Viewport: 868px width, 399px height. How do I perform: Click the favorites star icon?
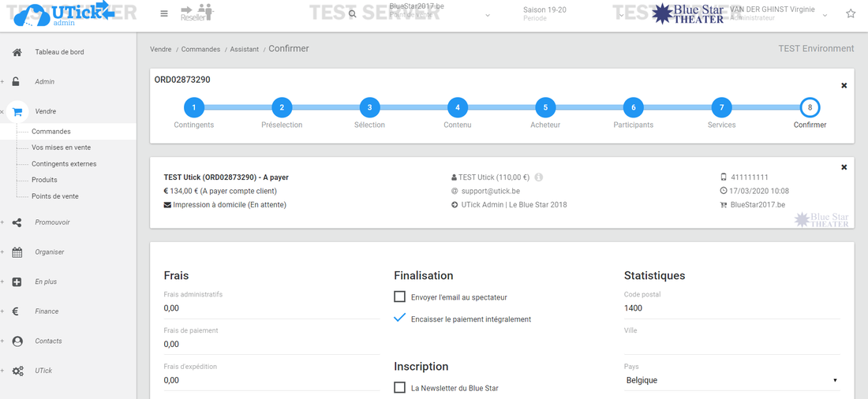coord(851,13)
